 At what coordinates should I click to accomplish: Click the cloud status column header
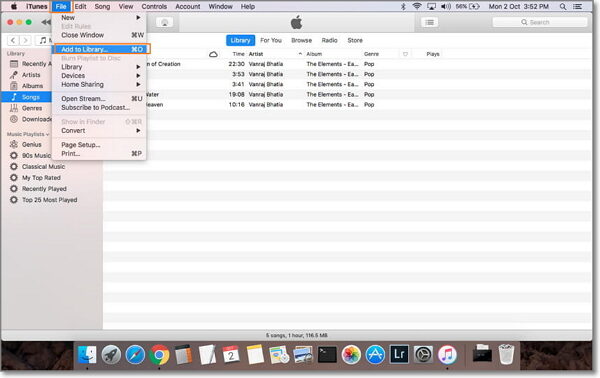(214, 54)
